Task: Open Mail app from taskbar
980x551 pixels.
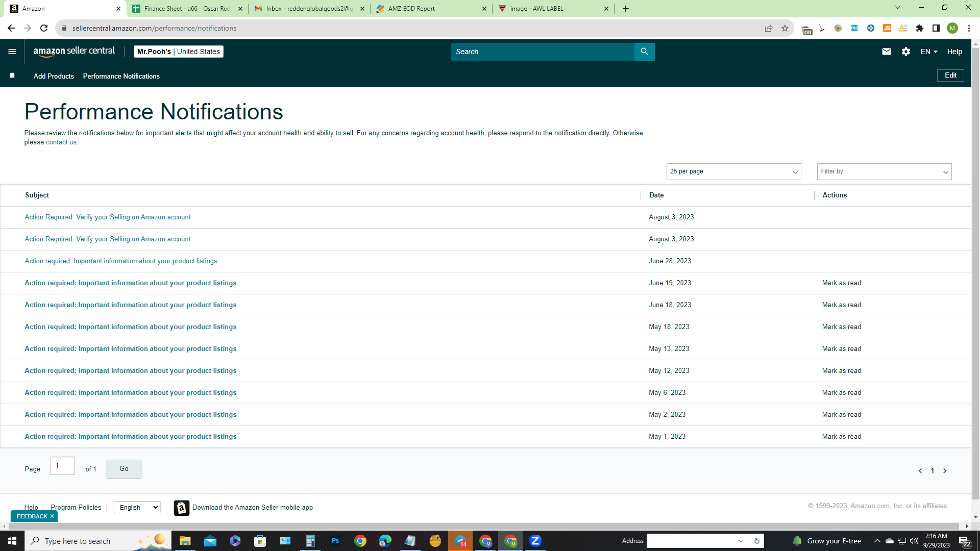Action: pyautogui.click(x=210, y=541)
